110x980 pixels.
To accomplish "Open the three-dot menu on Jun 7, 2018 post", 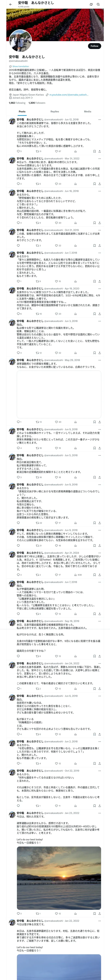I will 100,253.
